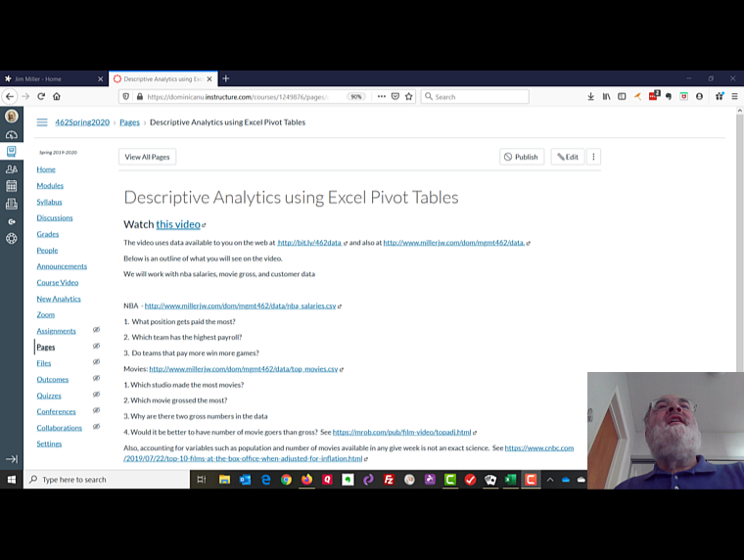Click the hidden-eye icon beside Conferences
Viewport: 744px width, 560px height.
tap(96, 410)
